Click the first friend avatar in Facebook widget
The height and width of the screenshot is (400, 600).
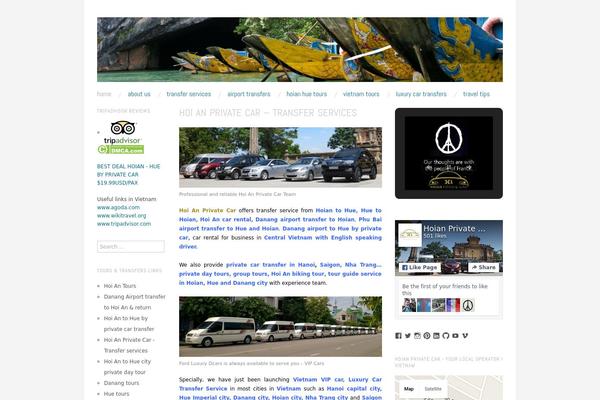(x=409, y=305)
